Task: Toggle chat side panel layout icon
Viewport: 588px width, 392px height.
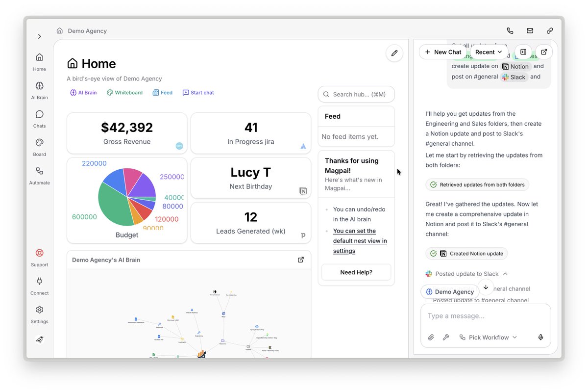Action: pyautogui.click(x=523, y=52)
